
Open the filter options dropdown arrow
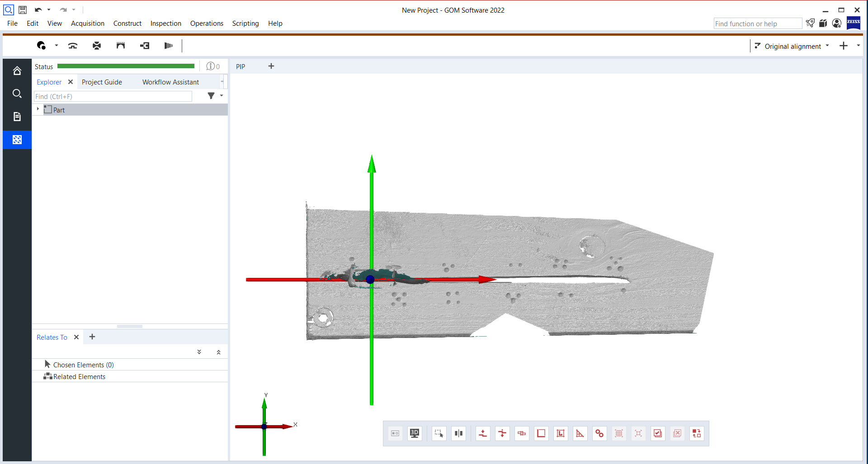click(222, 96)
